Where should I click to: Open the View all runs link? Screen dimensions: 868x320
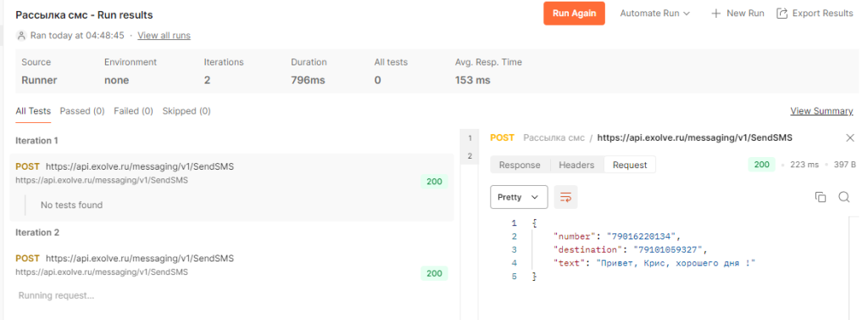coord(164,36)
